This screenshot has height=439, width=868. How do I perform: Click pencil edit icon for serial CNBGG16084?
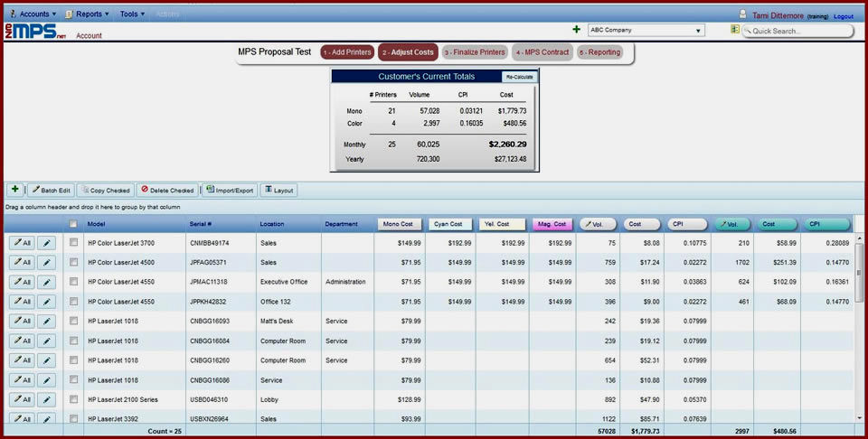tap(46, 341)
